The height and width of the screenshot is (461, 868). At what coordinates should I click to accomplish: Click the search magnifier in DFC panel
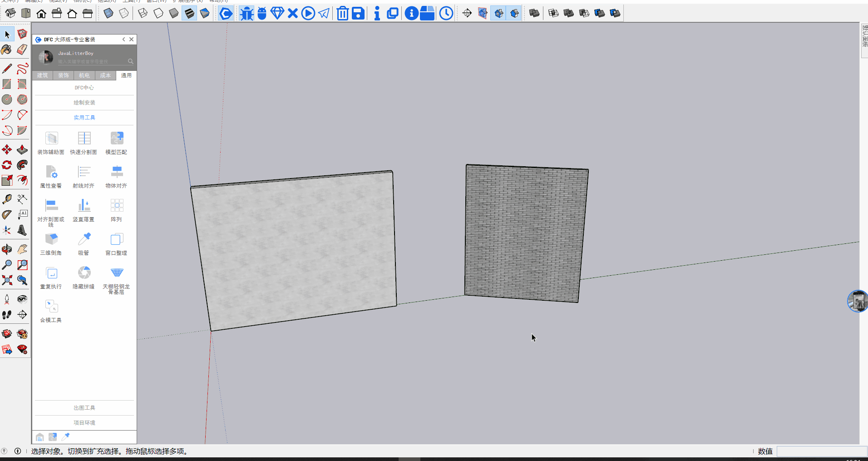pos(130,61)
